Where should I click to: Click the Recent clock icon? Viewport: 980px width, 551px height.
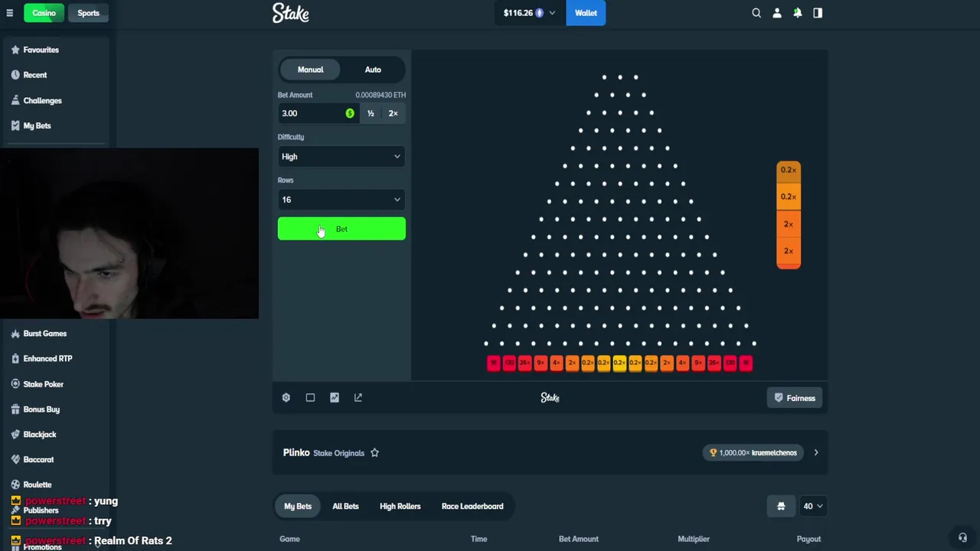coord(15,75)
